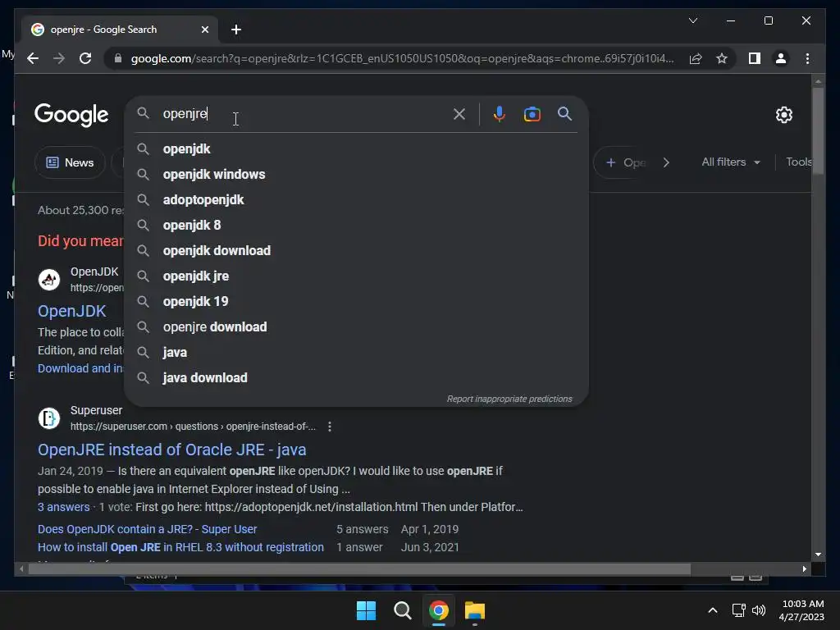Select suggestion 'openjdk windows'
The height and width of the screenshot is (630, 840).
coord(356,174)
